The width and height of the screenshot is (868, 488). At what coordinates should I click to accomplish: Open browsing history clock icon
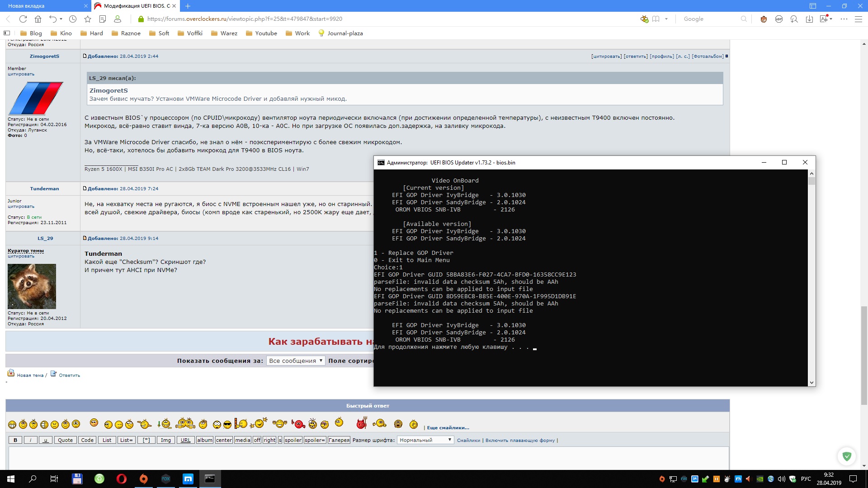(73, 19)
